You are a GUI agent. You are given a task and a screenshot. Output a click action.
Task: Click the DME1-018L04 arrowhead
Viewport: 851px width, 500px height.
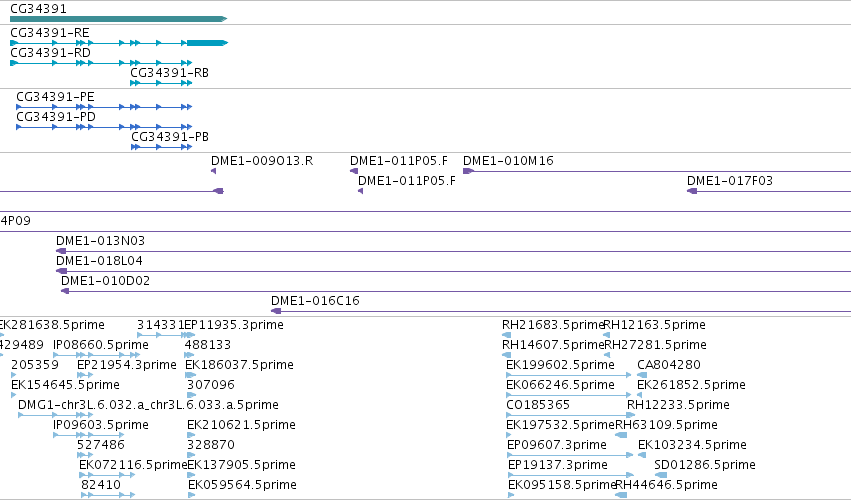[61, 271]
